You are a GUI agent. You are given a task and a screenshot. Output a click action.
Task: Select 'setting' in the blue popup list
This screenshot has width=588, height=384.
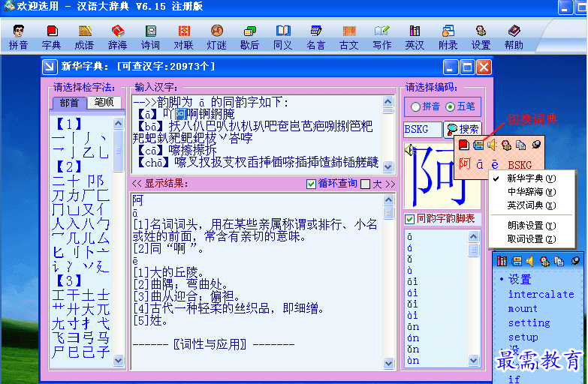(529, 323)
